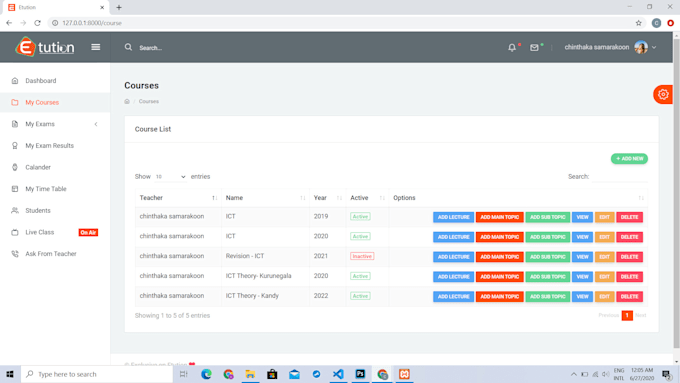Launch Microsoft Edge from taskbar
This screenshot has height=383, width=680.
(x=206, y=374)
